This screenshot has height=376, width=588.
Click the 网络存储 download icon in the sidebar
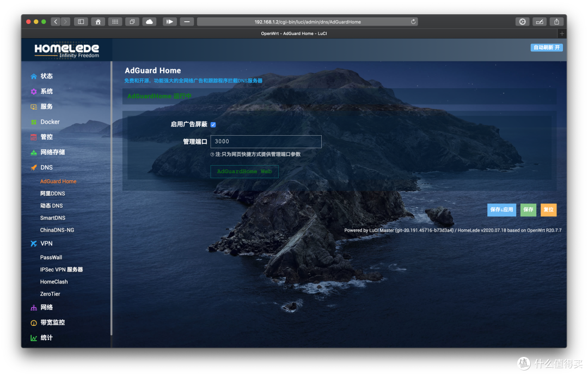click(34, 153)
